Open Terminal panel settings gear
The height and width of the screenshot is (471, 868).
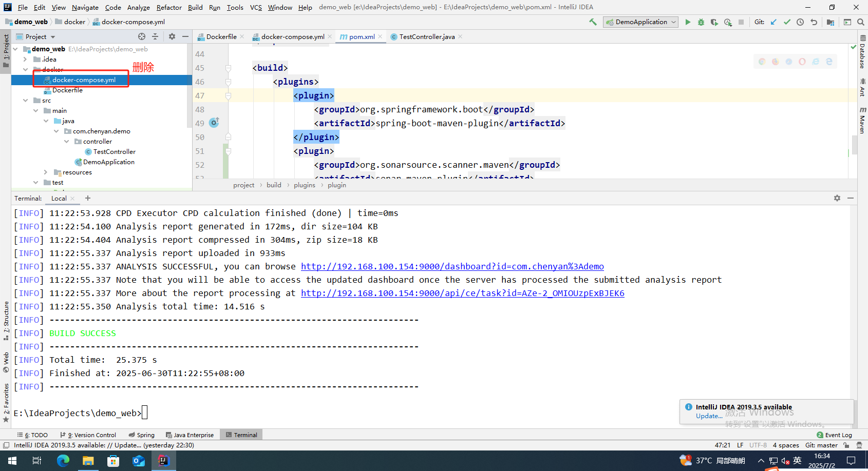[x=837, y=198]
